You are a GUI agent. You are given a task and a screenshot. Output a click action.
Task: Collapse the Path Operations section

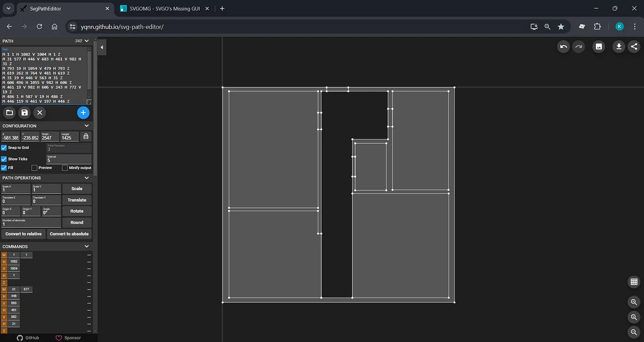pyautogui.click(x=86, y=178)
